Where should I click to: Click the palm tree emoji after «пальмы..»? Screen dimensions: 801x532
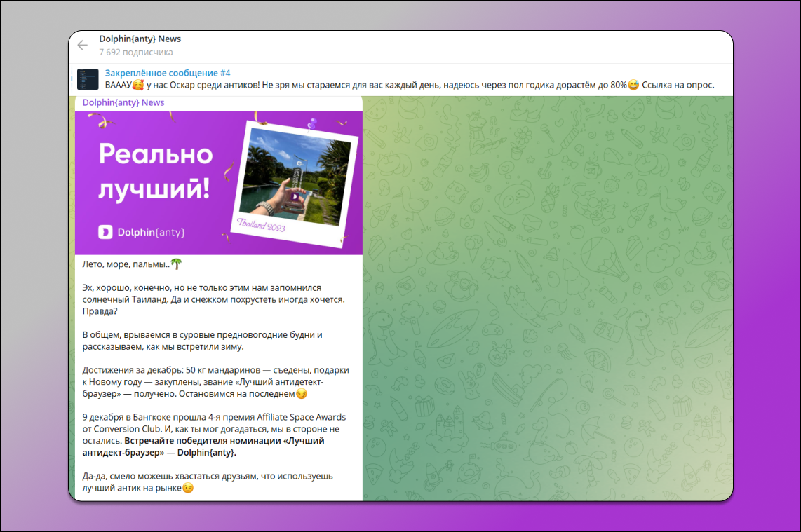[x=176, y=266]
